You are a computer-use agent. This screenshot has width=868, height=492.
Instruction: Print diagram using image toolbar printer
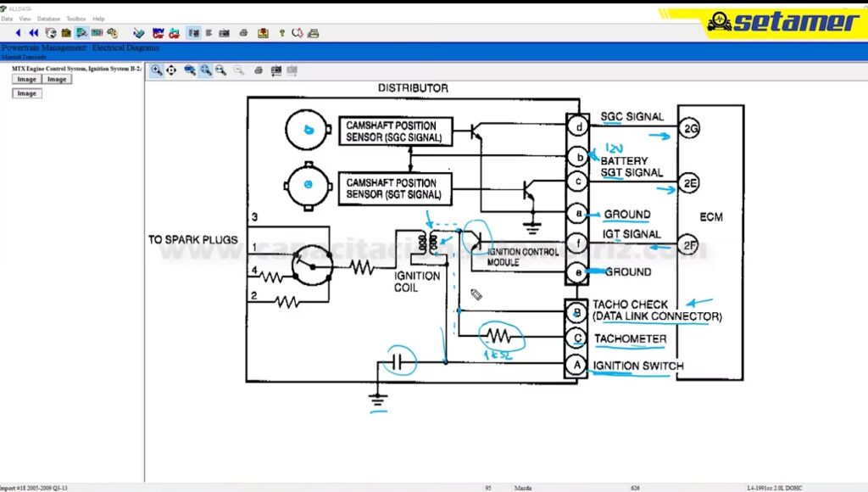[259, 70]
